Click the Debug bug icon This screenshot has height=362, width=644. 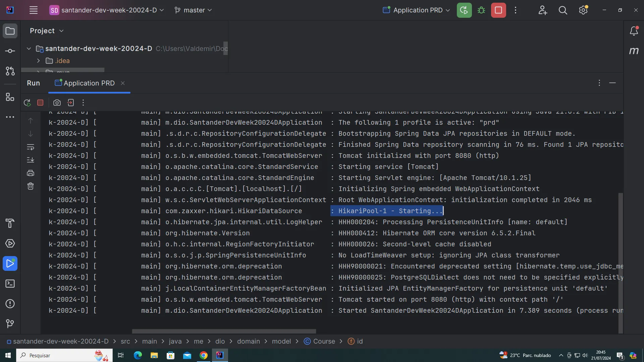[481, 10]
